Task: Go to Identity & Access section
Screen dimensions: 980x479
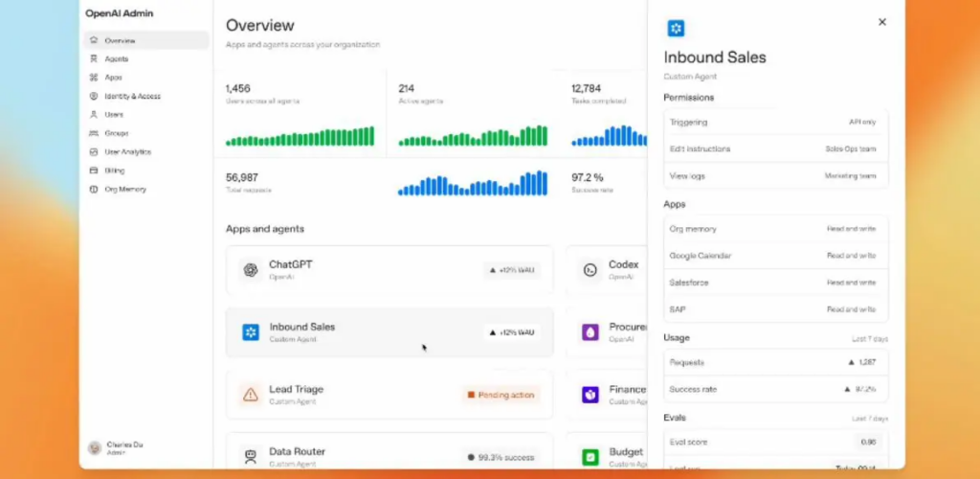Action: [132, 96]
